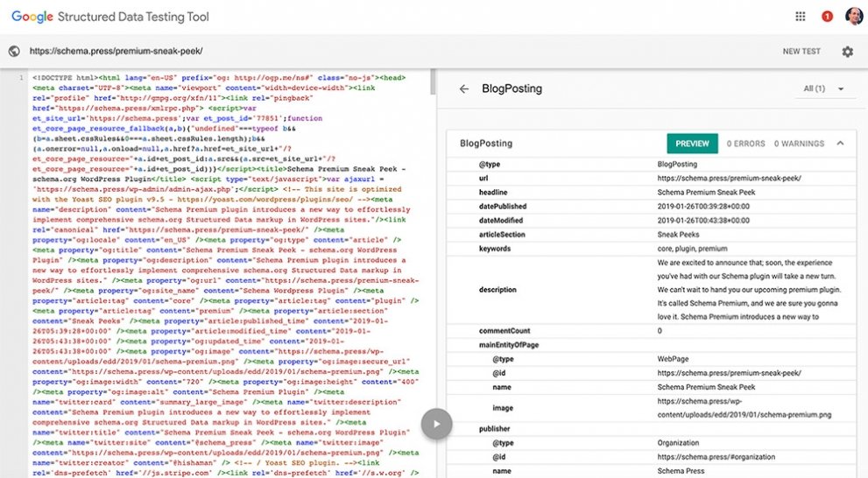Click the headline property label
The width and height of the screenshot is (868, 478).
click(x=492, y=192)
